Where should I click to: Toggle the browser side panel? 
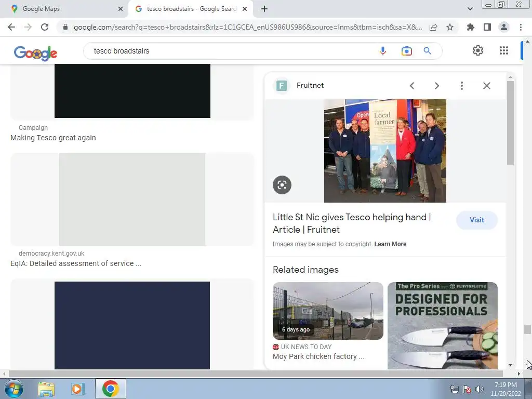coord(487,27)
